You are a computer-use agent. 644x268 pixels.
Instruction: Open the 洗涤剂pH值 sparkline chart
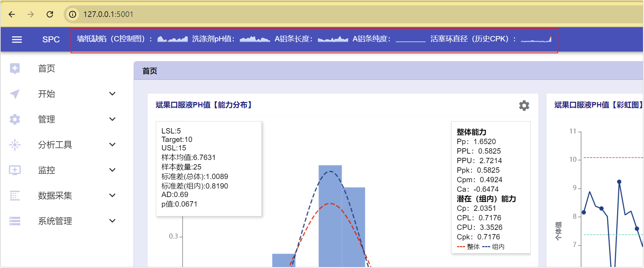255,39
